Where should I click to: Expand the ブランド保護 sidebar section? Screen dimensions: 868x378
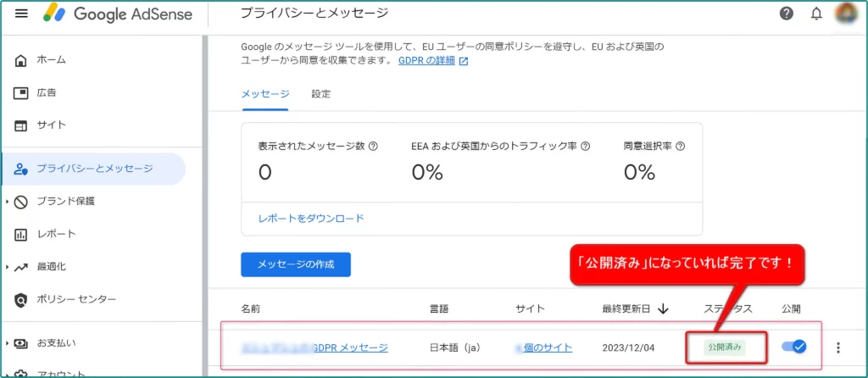pos(8,202)
